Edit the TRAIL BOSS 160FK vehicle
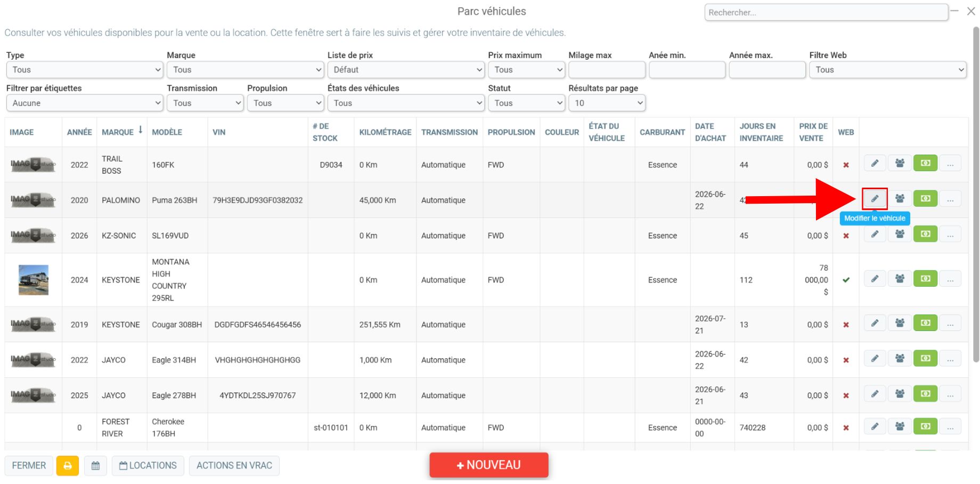 click(x=875, y=164)
